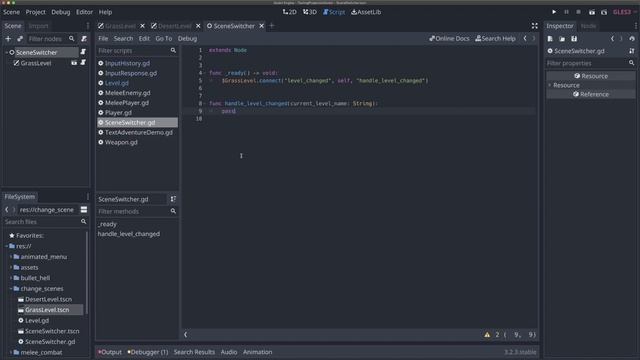Screen dimensions: 640x360
Task: Click the Play Scene button
Action: click(x=591, y=12)
